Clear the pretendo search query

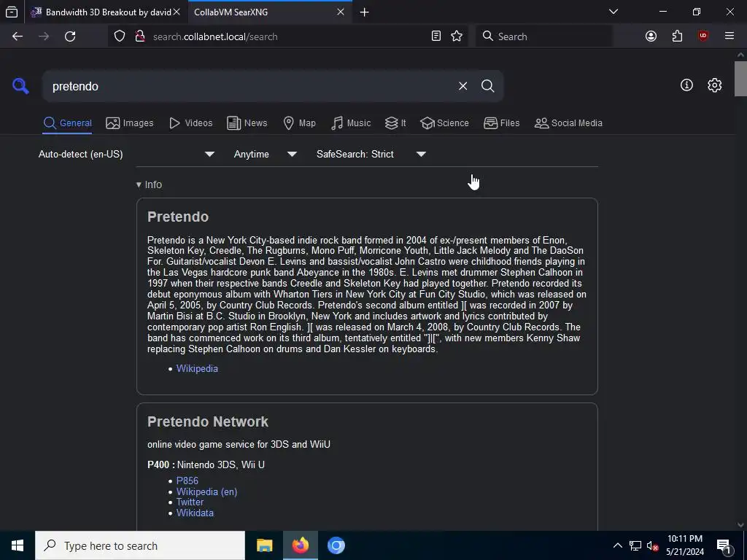462,86
